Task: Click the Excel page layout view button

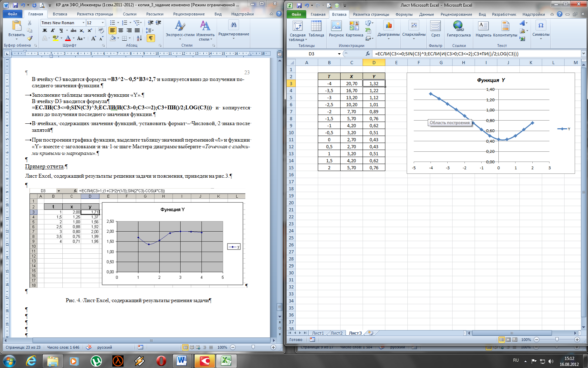Action: tap(509, 339)
